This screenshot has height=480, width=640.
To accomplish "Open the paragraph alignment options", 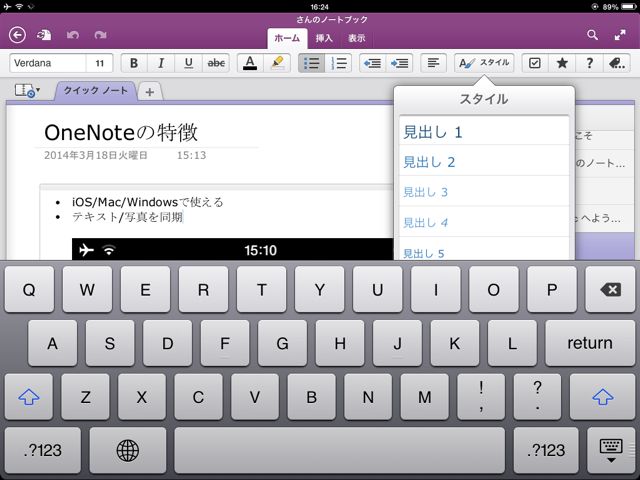I will 433,63.
